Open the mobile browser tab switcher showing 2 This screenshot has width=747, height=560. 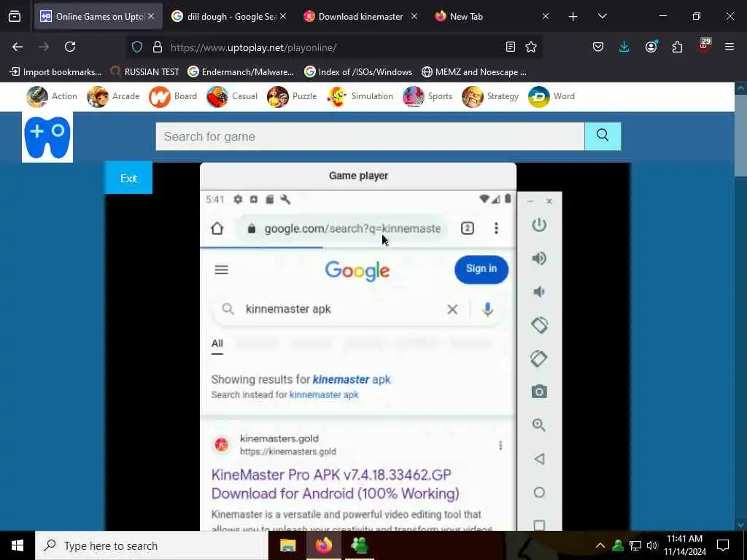click(x=468, y=228)
